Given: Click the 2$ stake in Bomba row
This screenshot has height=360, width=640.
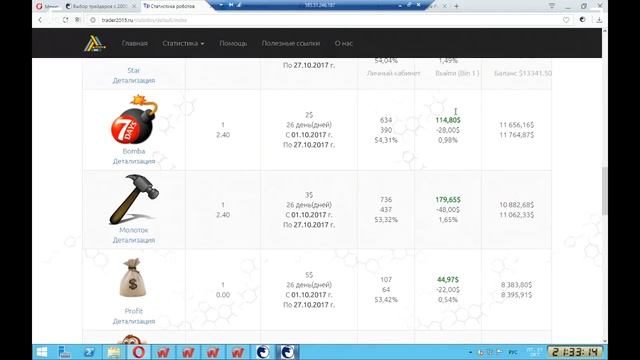Looking at the screenshot, I should [x=309, y=115].
